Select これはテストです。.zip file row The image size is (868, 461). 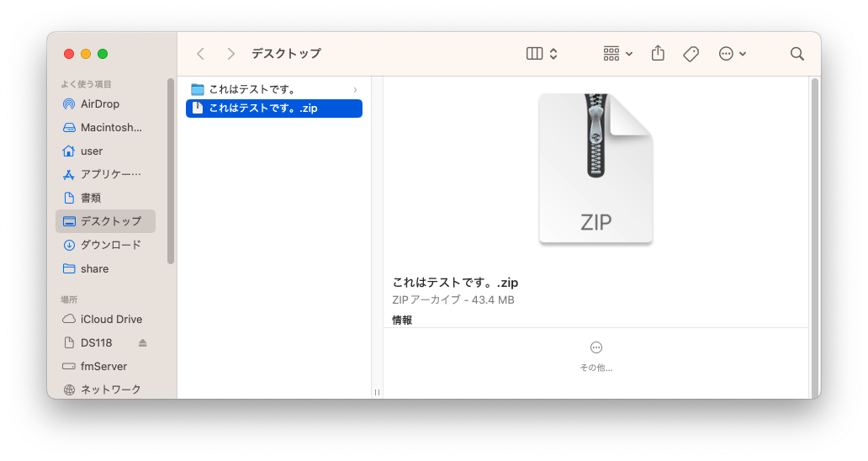click(x=274, y=109)
